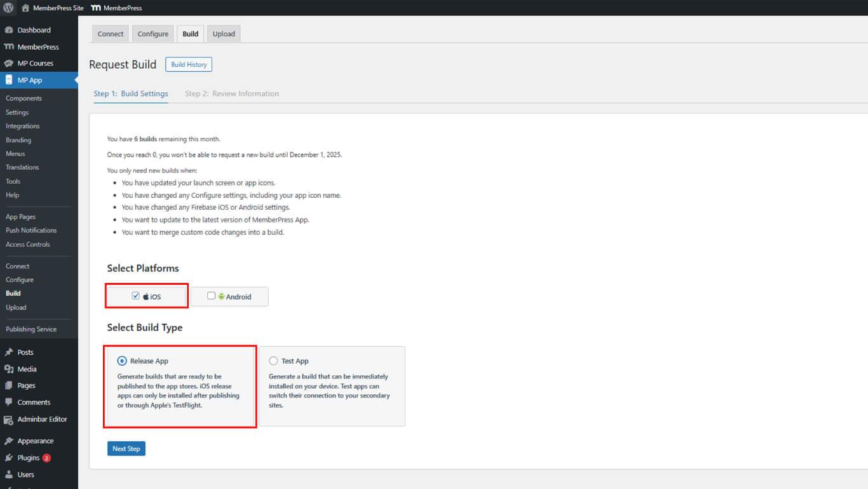Open the Build History button

pos(189,64)
